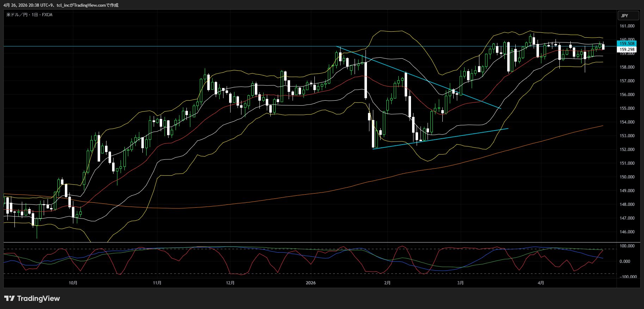Click the TradingView wordmark text
This screenshot has width=644, height=309.
click(x=38, y=298)
